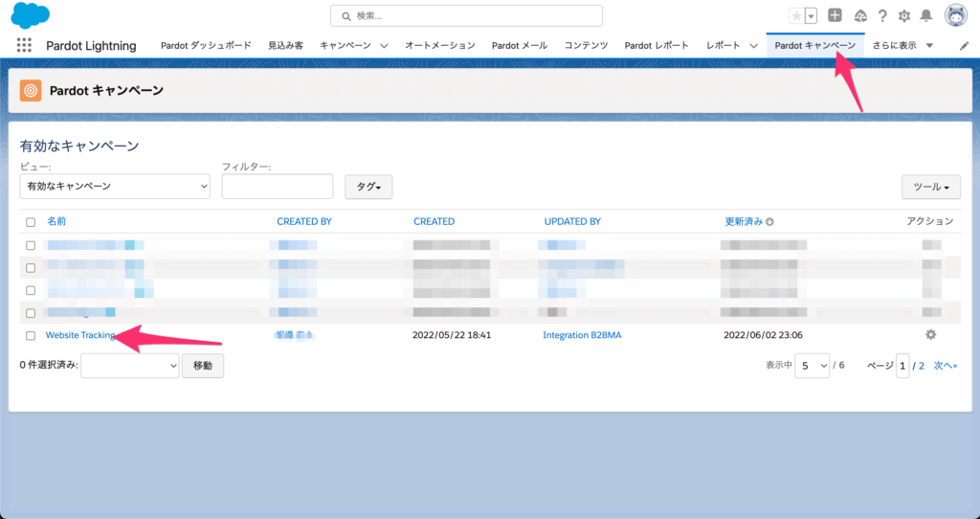Open the 表示中 rows-per-page dropdown
The width and height of the screenshot is (980, 519).
pyautogui.click(x=812, y=366)
